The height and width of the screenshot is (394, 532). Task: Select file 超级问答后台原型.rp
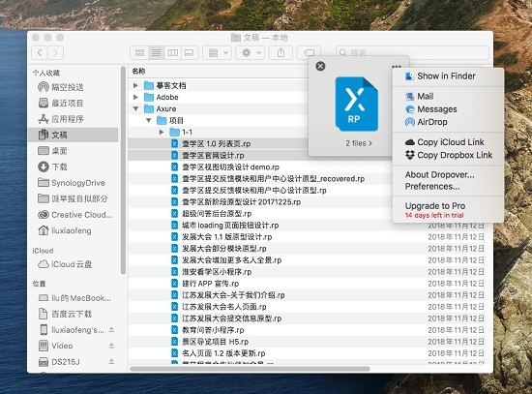click(217, 214)
